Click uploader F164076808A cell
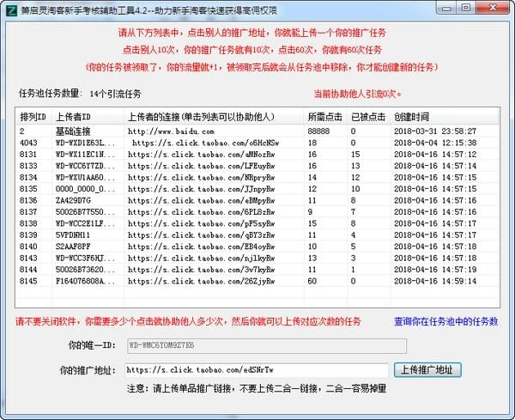Viewport: 515px width, 420px height. click(85, 281)
